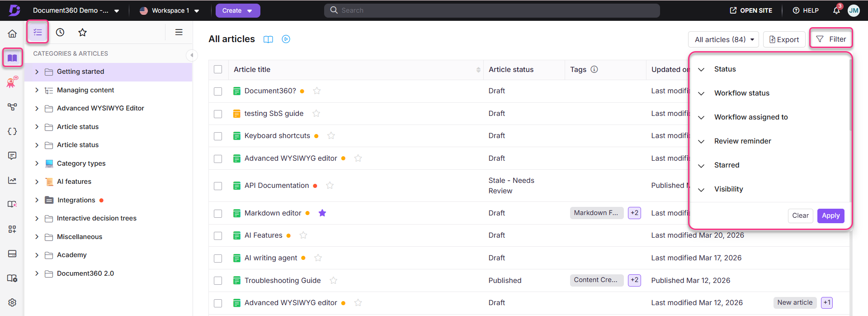Click the Filter button
The height and width of the screenshot is (316, 868).
point(831,39)
